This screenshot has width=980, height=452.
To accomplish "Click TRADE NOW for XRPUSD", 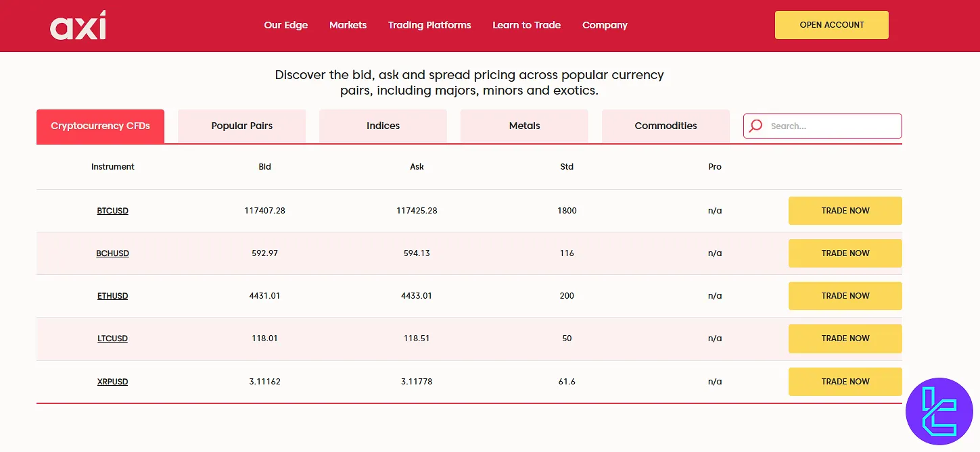I will [845, 382].
